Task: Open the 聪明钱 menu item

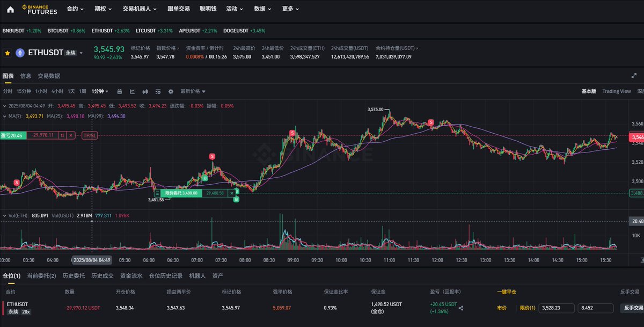Action: 208,9
